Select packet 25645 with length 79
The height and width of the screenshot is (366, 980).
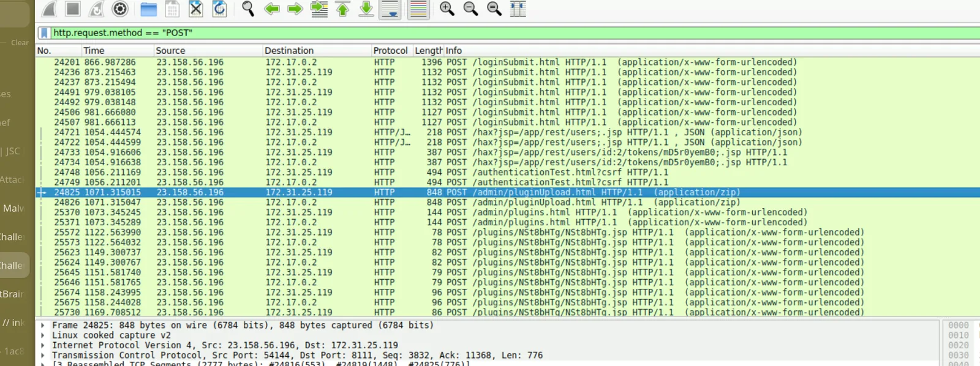tap(508, 272)
